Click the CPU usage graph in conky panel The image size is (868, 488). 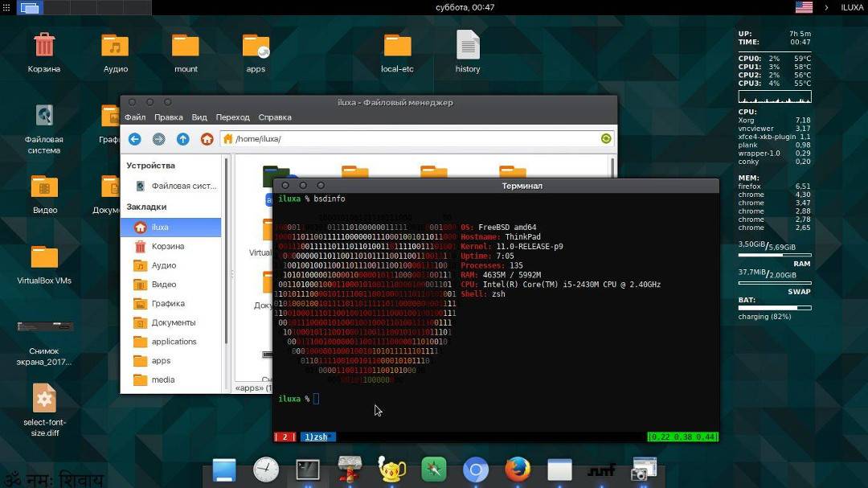774,96
